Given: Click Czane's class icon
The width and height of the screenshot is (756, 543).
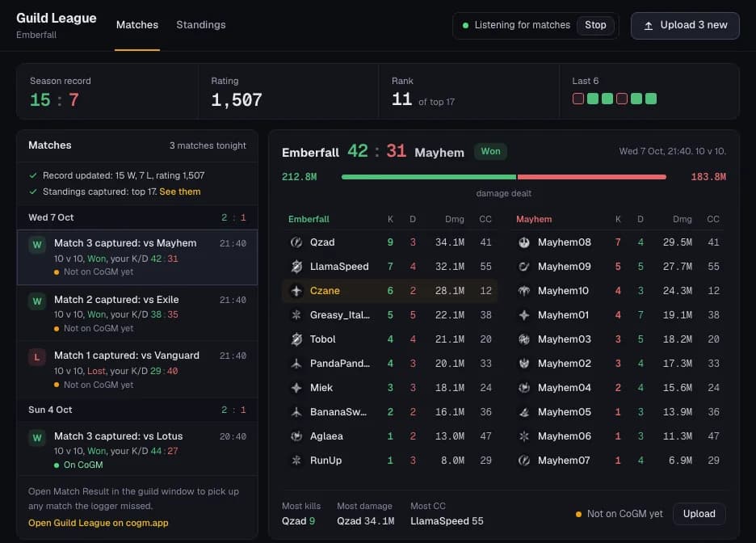Looking at the screenshot, I should coord(296,291).
